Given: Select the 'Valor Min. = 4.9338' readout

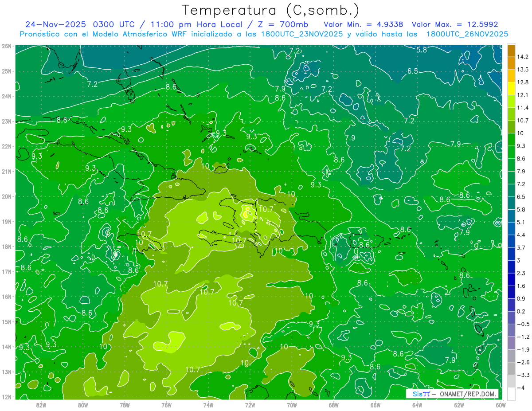Looking at the screenshot, I should [x=364, y=24].
